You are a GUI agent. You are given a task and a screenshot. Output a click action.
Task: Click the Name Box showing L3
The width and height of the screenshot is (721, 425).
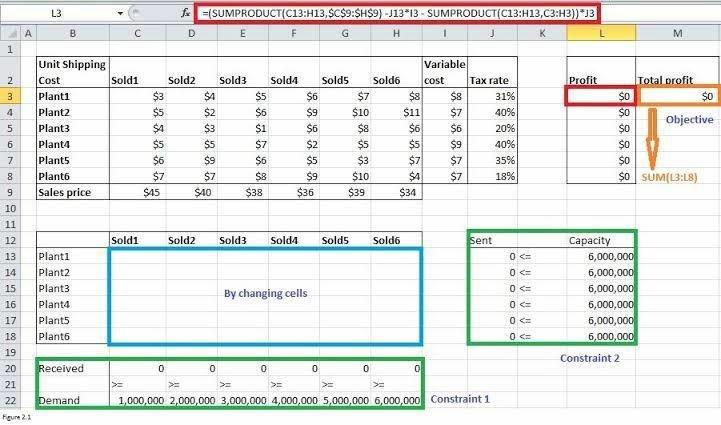[x=57, y=13]
